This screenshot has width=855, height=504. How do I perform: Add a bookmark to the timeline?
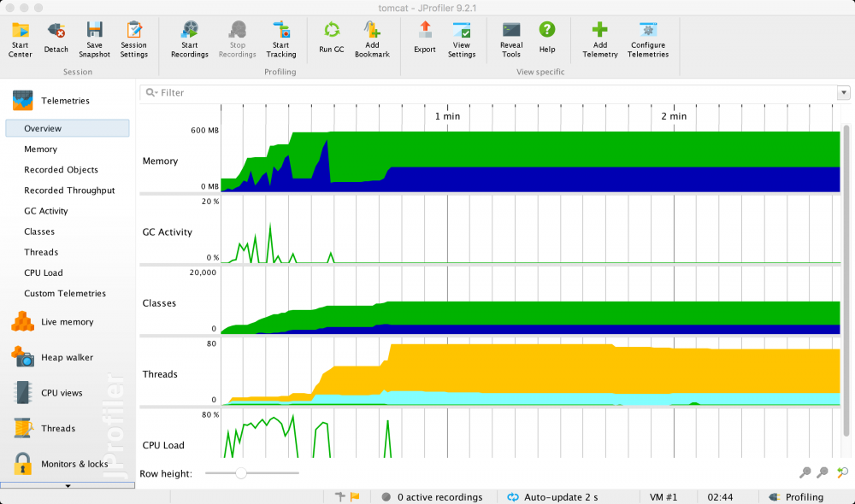click(372, 39)
